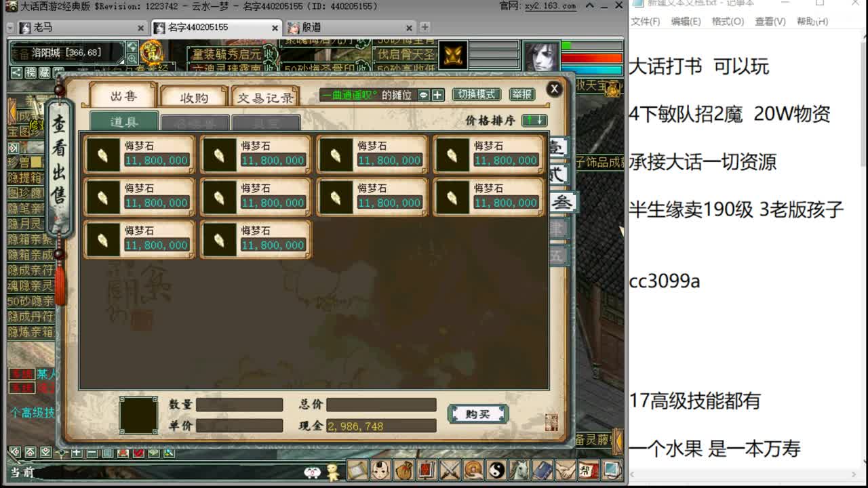Screen dimensions: 868x488
Task: Close the stall dialog with X
Action: tap(554, 89)
